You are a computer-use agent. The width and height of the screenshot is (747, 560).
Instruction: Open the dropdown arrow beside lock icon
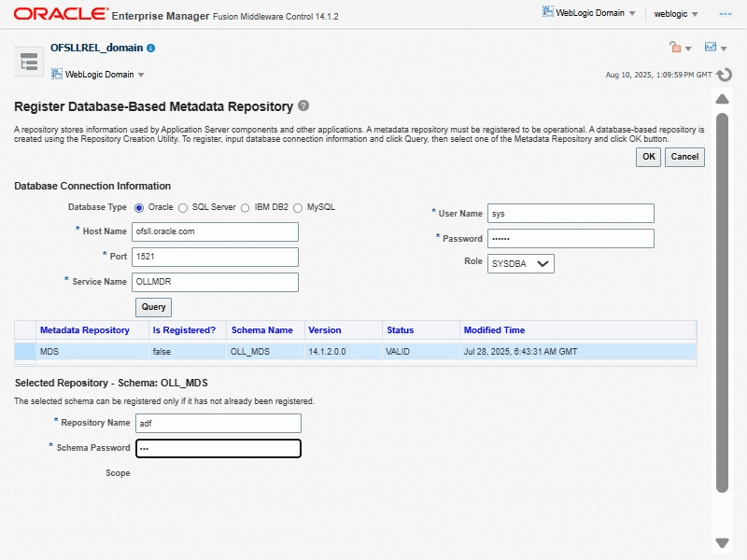(x=688, y=49)
